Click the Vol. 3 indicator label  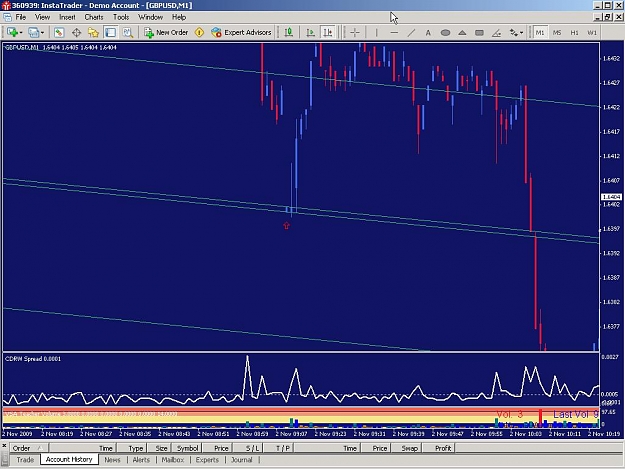509,414
